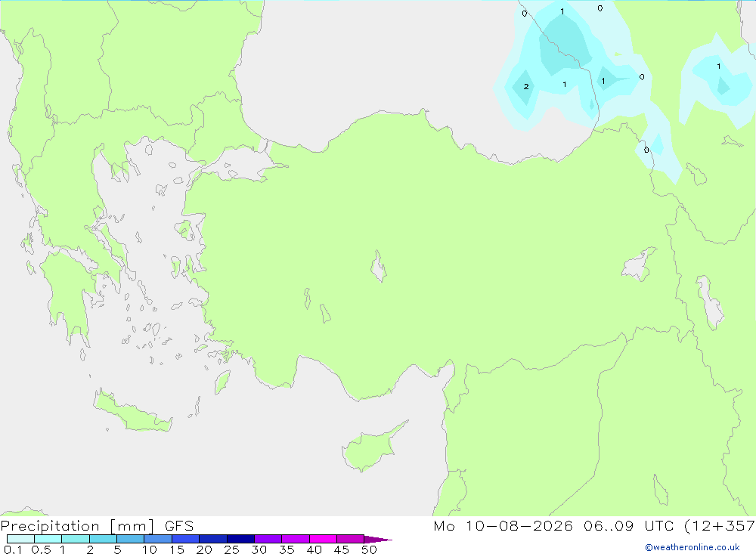Click the legend label '20'
This screenshot has height=554, width=756.
[x=204, y=549]
